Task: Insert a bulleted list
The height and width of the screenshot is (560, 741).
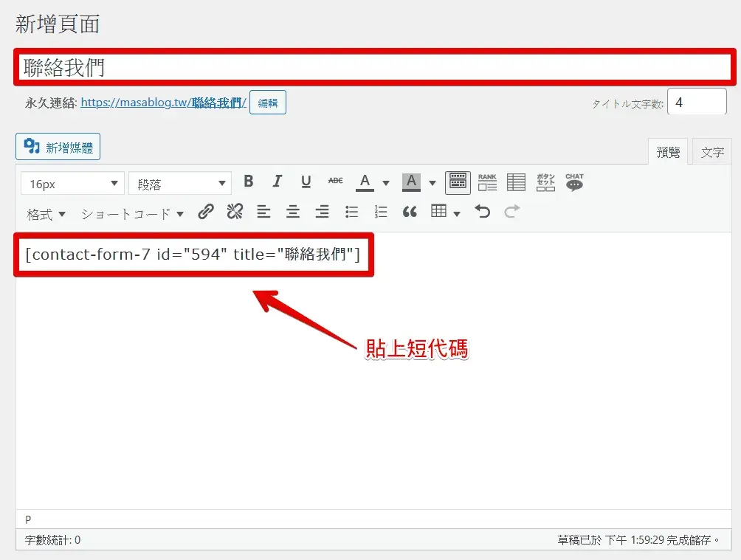Action: [x=351, y=212]
